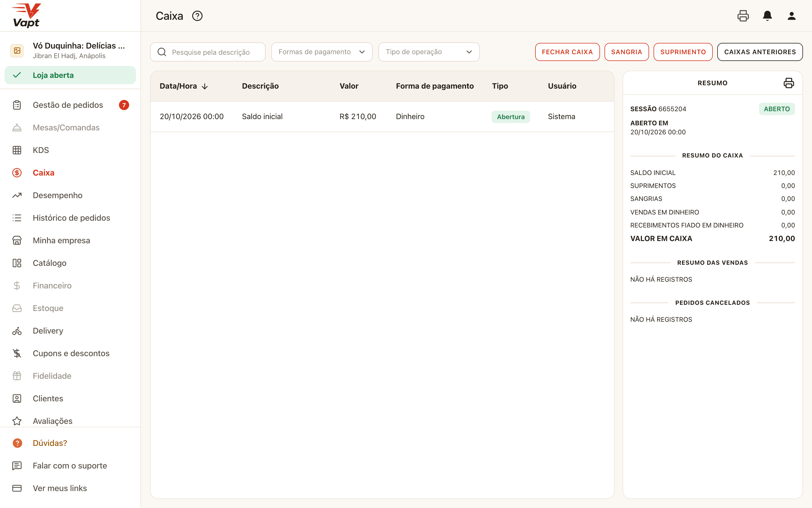Expand Formas de pagamento dropdown
The height and width of the screenshot is (508, 812).
click(322, 52)
